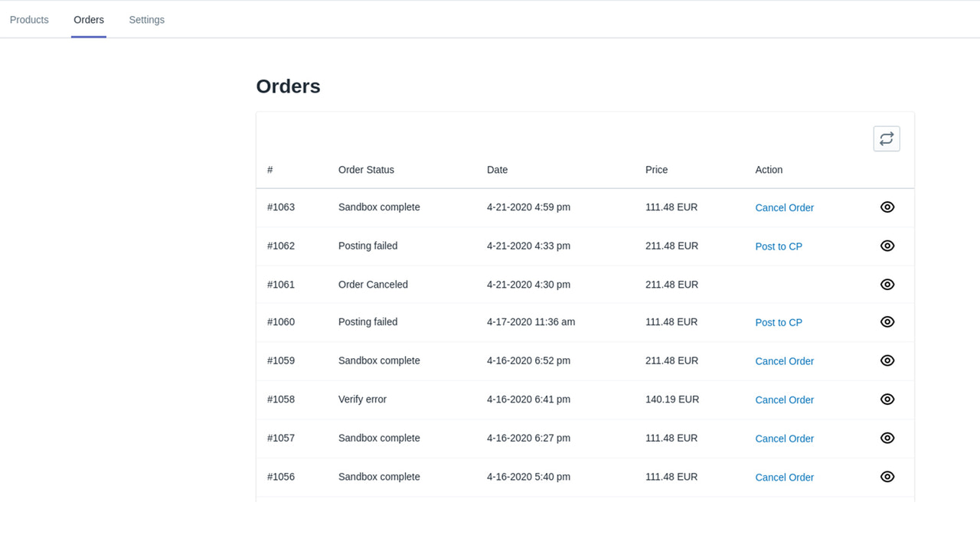Viewport: 980px width, 551px height.
Task: Cancel order #1059
Action: click(784, 360)
